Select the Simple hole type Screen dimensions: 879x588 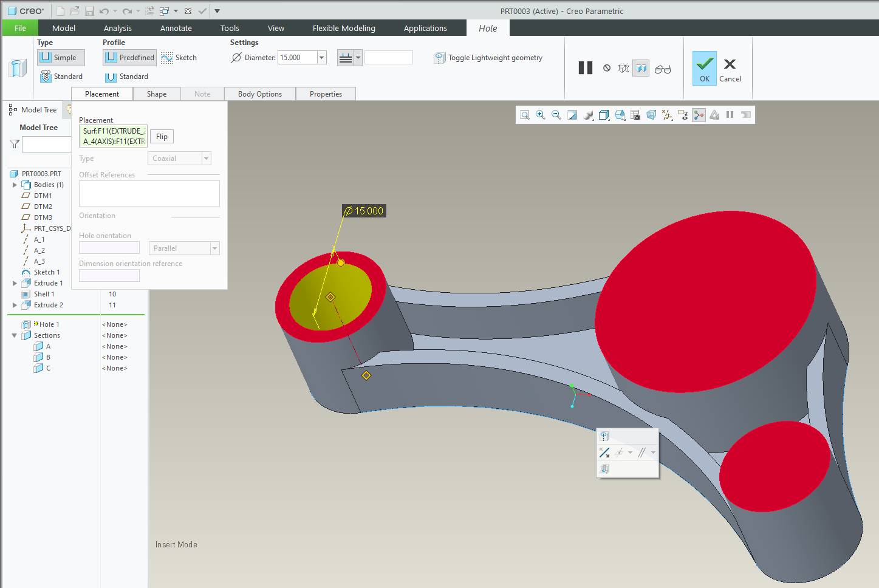click(61, 57)
